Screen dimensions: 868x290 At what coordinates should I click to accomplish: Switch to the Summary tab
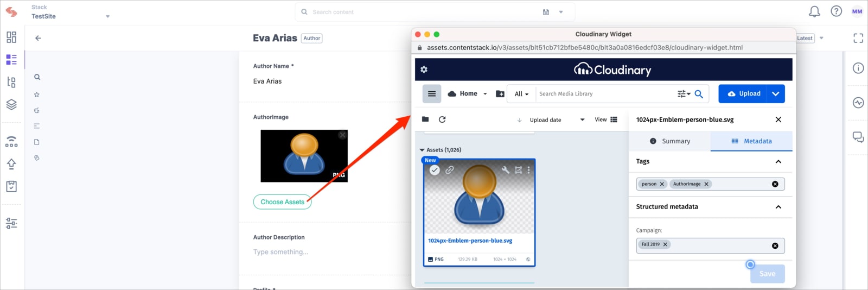pyautogui.click(x=670, y=141)
